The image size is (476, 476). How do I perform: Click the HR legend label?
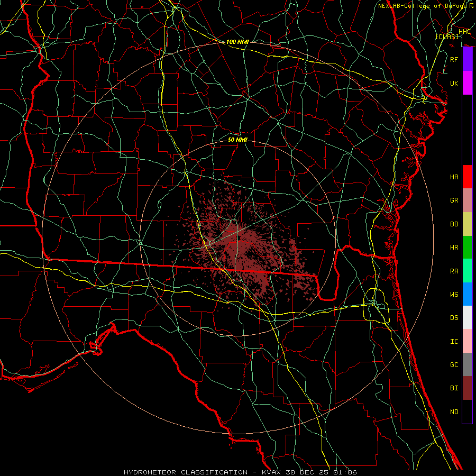tap(454, 248)
